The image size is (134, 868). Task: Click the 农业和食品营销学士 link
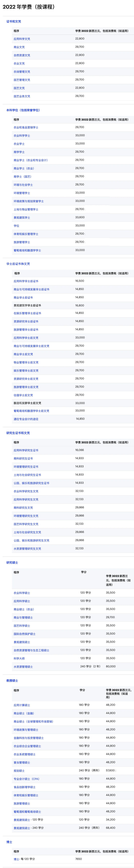point(26,128)
